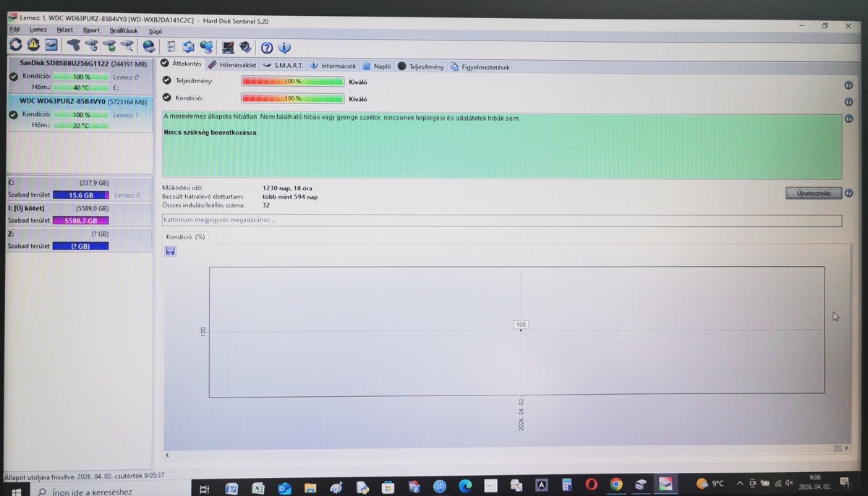Click the globe with disk toolbar icon
The image size is (868, 496).
149,46
